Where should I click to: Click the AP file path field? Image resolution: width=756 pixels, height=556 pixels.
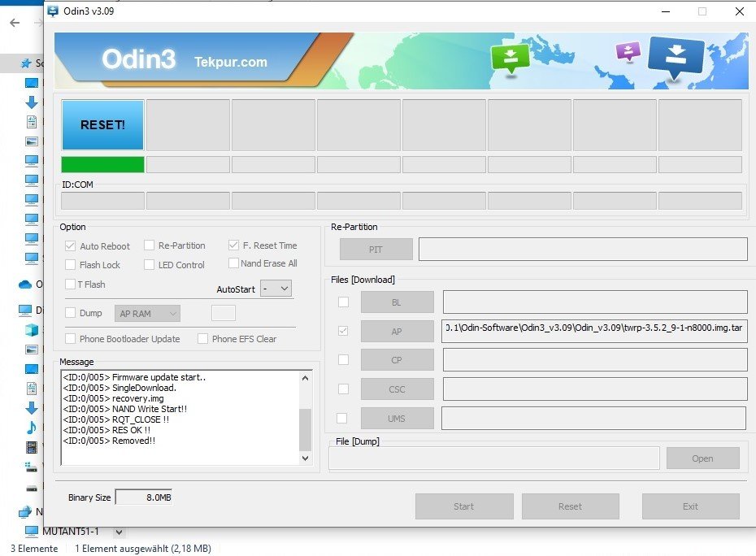click(x=594, y=331)
